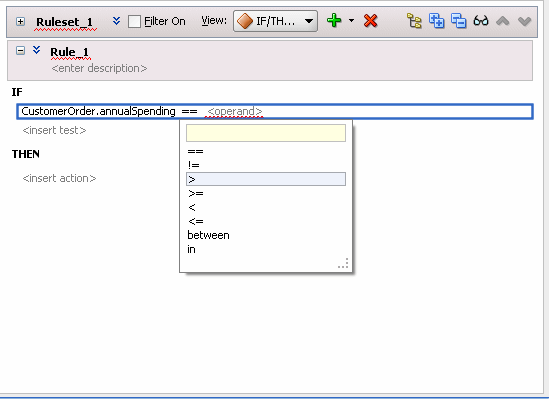
Task: Open the arrow menu beside the green plus
Action: (352, 21)
